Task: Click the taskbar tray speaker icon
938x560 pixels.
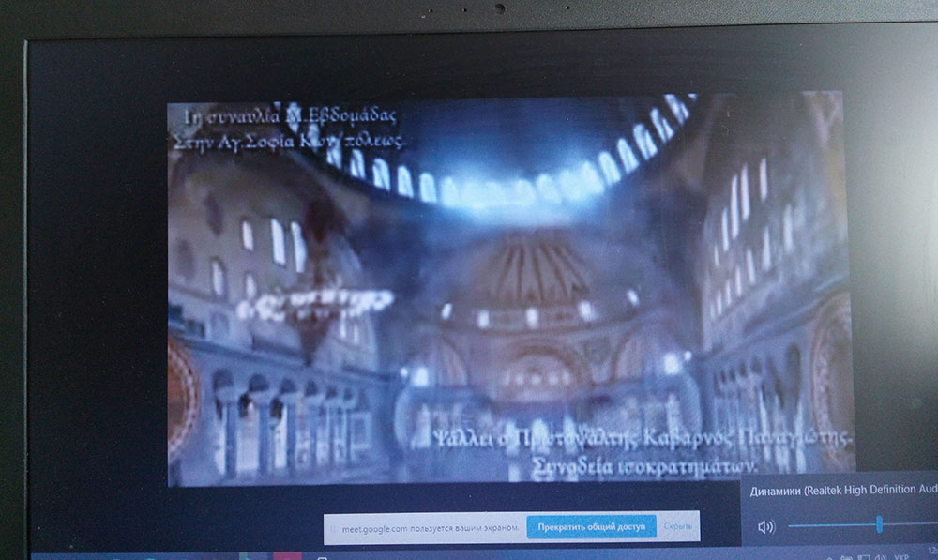Action: click(x=881, y=557)
